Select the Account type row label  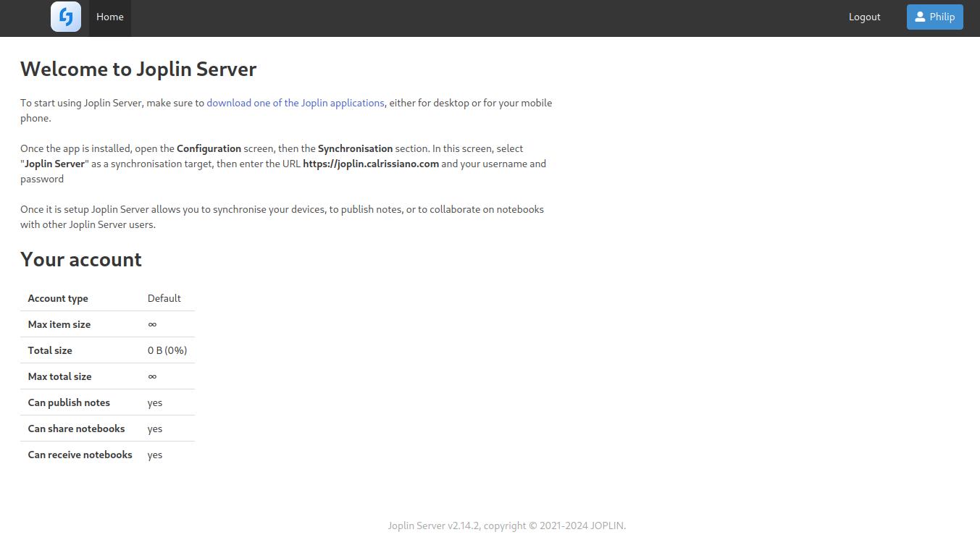point(58,298)
